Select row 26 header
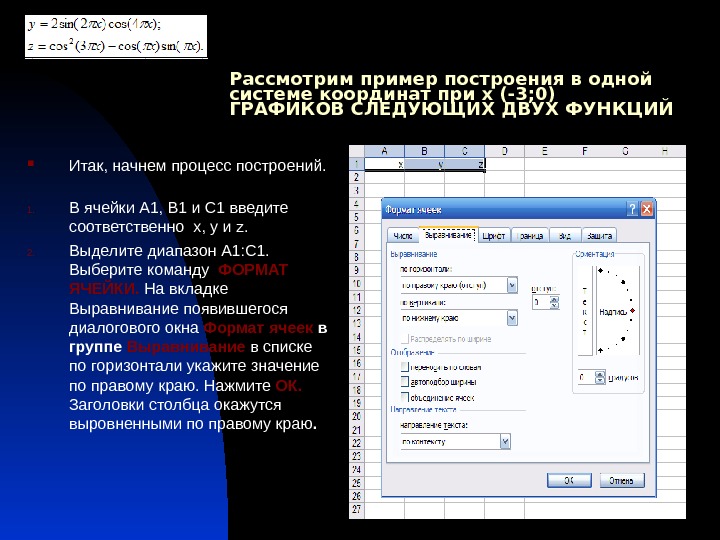 (357, 496)
